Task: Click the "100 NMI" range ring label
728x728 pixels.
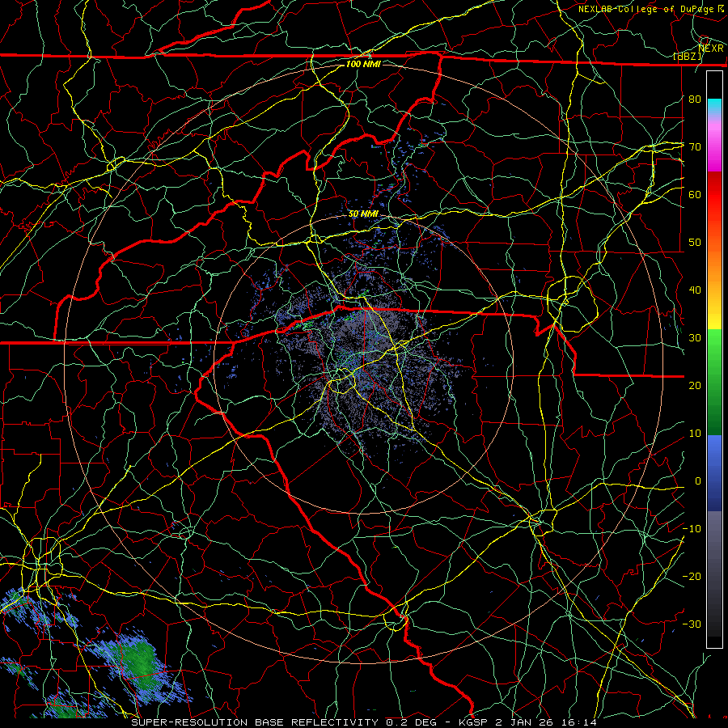Action: point(363,64)
